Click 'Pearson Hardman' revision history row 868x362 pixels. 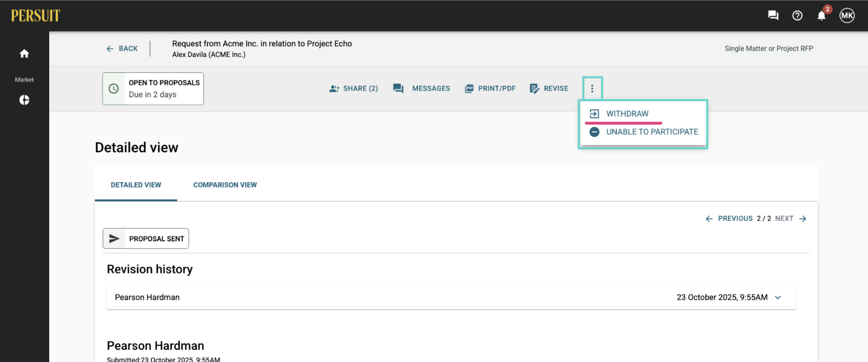[451, 298]
